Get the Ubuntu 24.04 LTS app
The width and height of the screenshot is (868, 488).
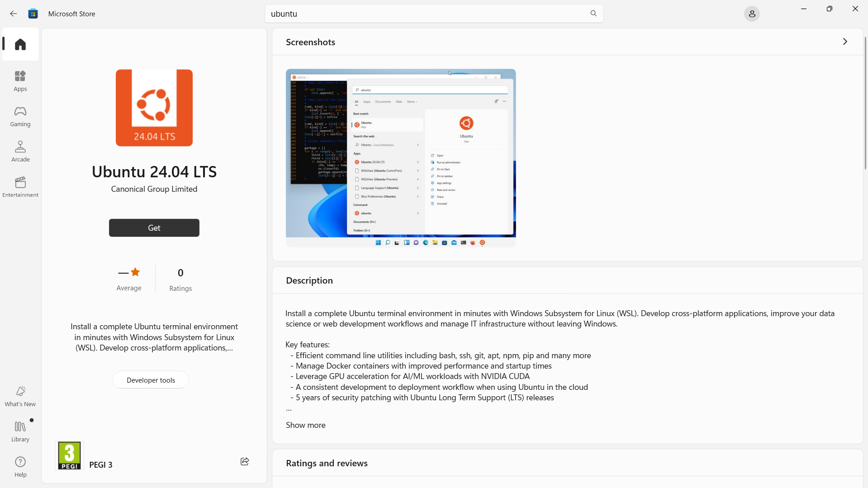(154, 227)
